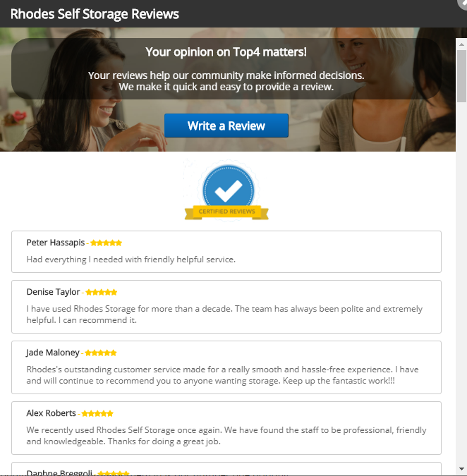Select the Alex Roberts reviewer name
The image size is (467, 476).
click(51, 413)
